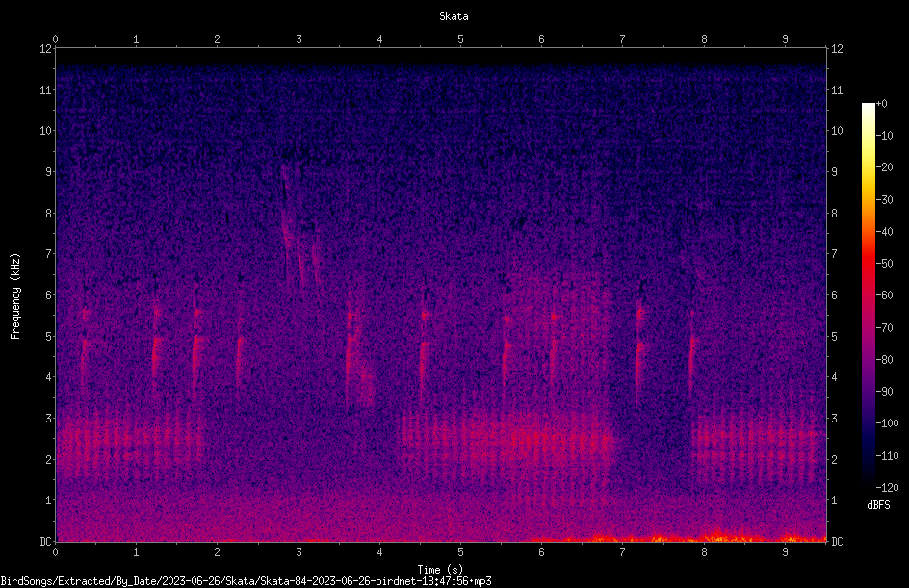Click the 9 tick on the lower time axis

point(785,552)
